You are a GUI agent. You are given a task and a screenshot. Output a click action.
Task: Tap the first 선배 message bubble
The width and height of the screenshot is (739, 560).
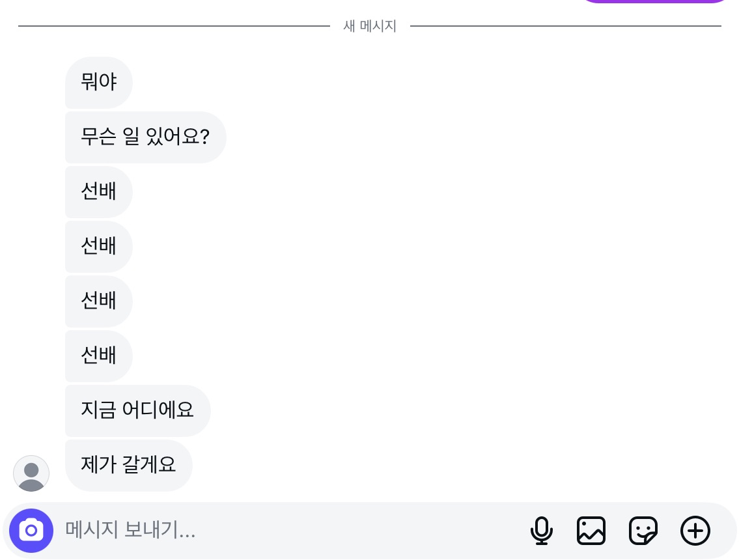pyautogui.click(x=99, y=192)
